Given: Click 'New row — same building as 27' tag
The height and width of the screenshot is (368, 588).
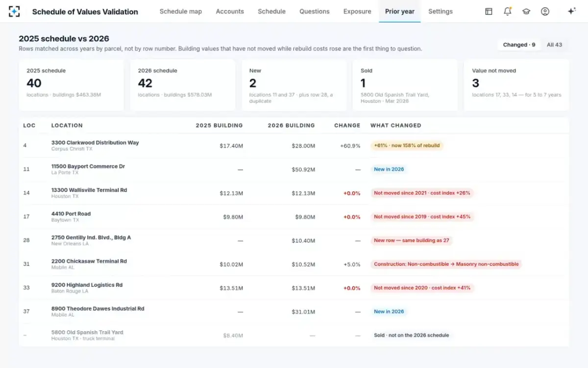Looking at the screenshot, I should pos(412,240).
